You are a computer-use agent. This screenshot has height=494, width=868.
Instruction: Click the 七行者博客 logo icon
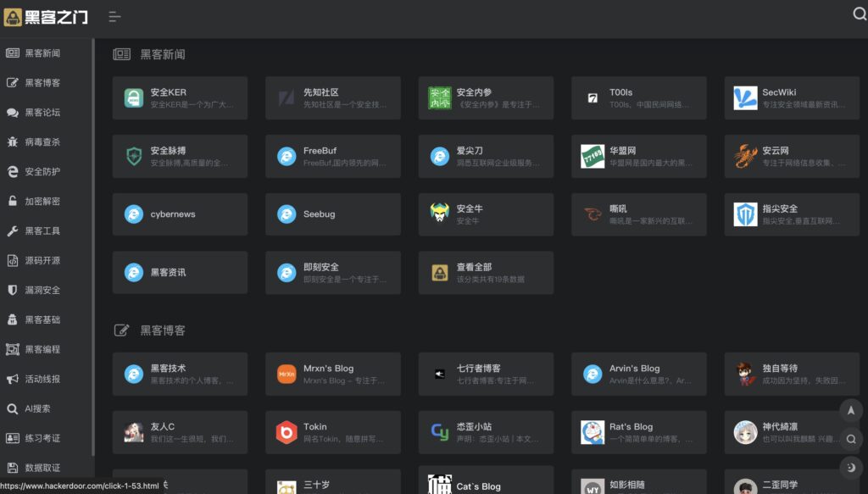tap(440, 375)
